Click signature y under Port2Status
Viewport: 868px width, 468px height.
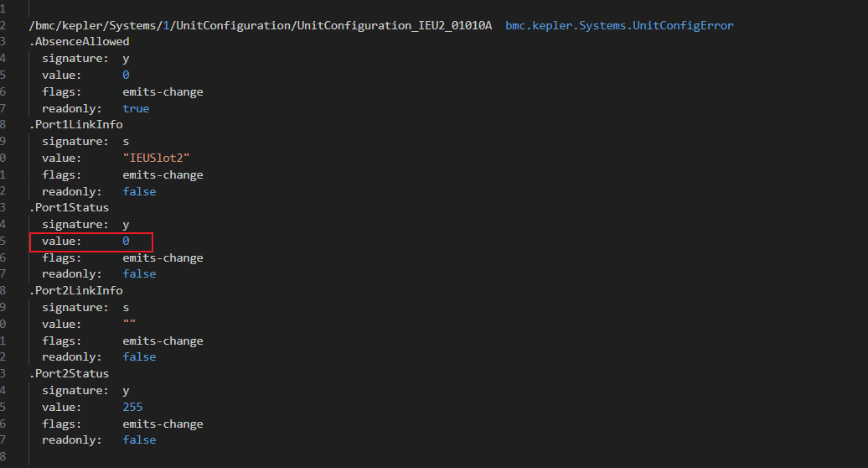126,391
